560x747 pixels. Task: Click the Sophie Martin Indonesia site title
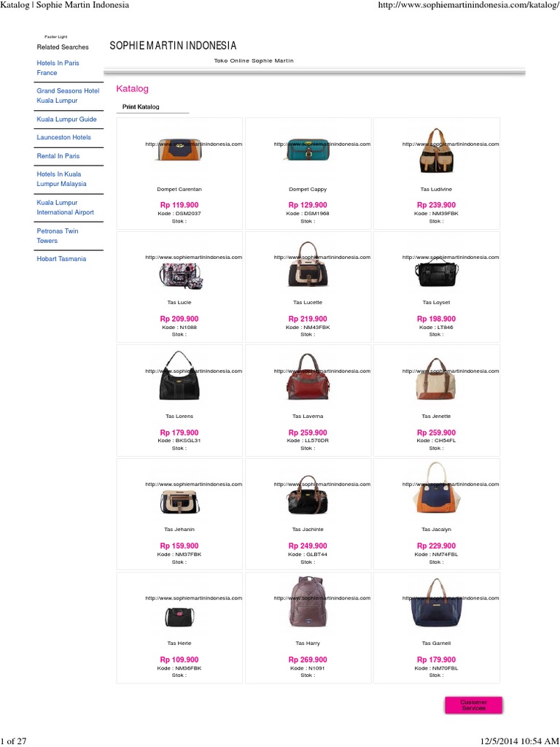pos(173,46)
